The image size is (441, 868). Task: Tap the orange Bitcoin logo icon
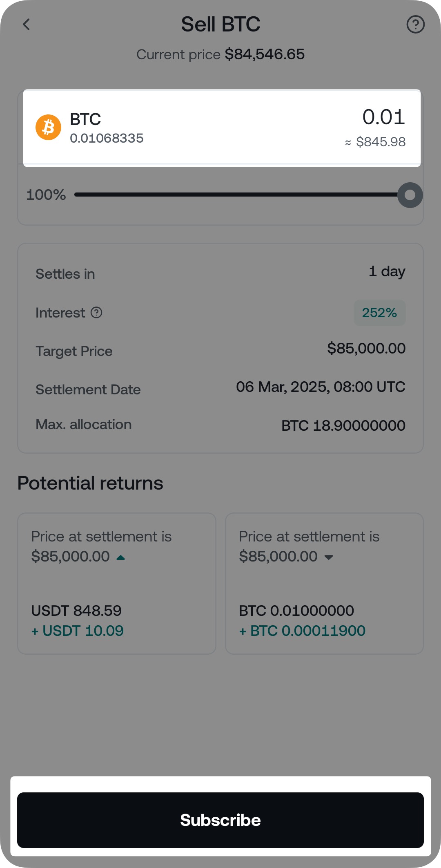pos(48,128)
